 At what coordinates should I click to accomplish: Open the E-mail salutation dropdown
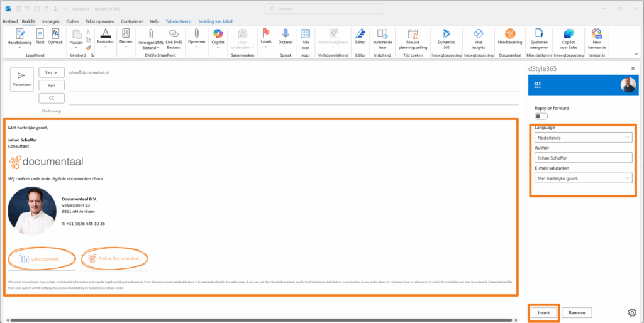[583, 178]
